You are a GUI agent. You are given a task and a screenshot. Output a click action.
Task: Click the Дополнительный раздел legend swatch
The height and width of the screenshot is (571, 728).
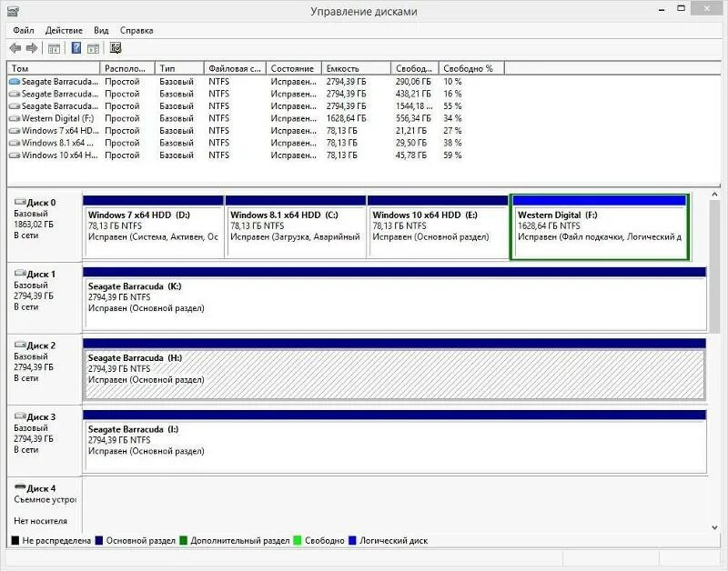pyautogui.click(x=184, y=540)
